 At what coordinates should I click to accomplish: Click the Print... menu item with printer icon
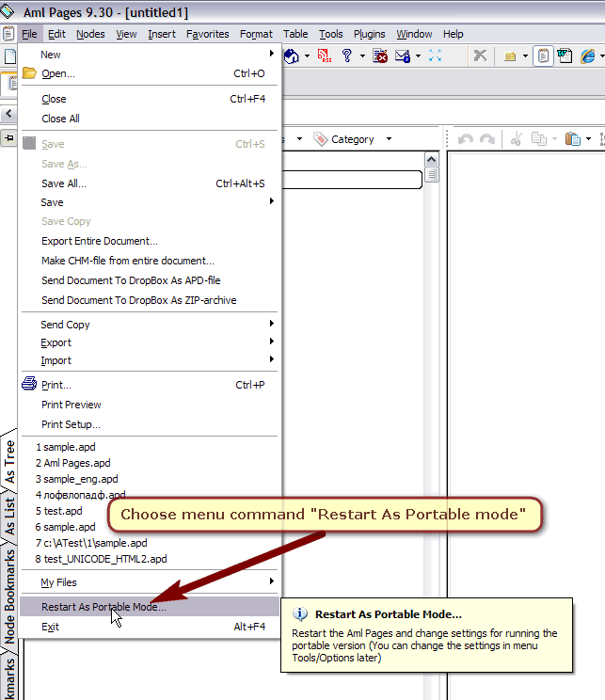click(149, 385)
